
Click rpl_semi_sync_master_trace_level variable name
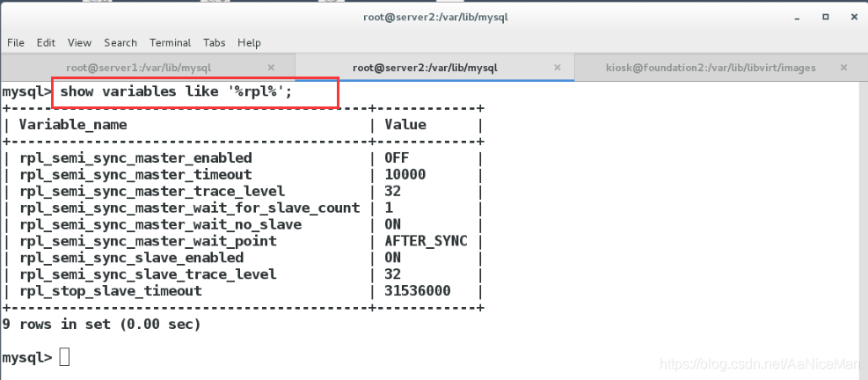click(152, 191)
